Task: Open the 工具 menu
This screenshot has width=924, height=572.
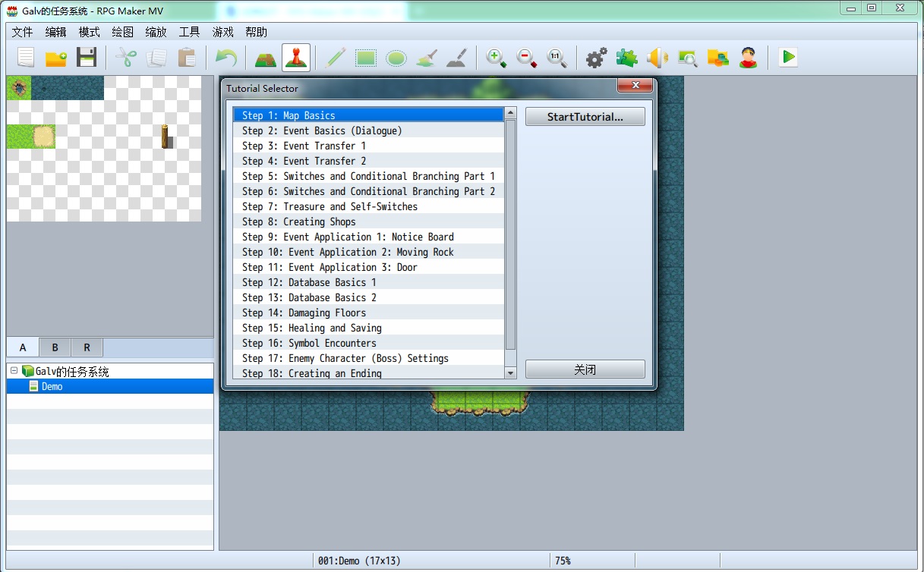Action: pyautogui.click(x=190, y=32)
